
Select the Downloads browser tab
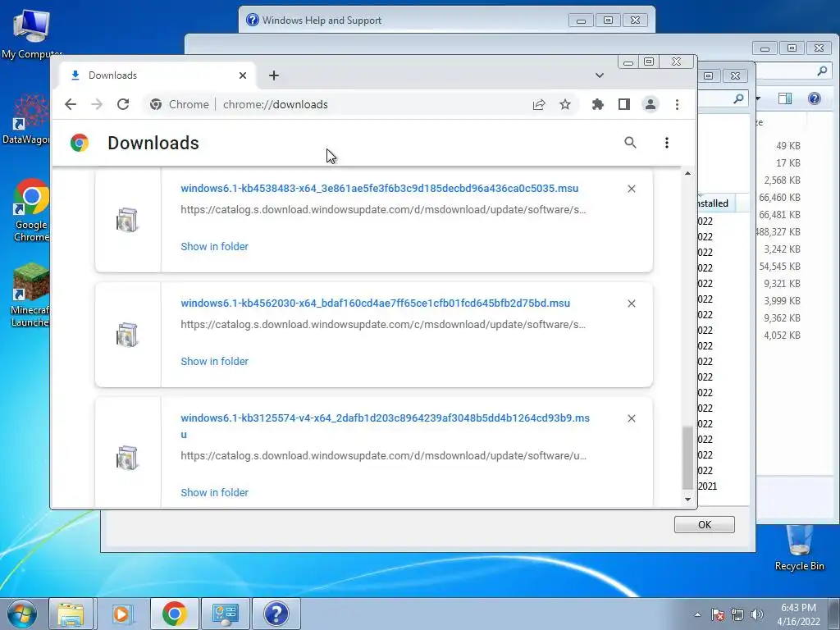click(157, 75)
